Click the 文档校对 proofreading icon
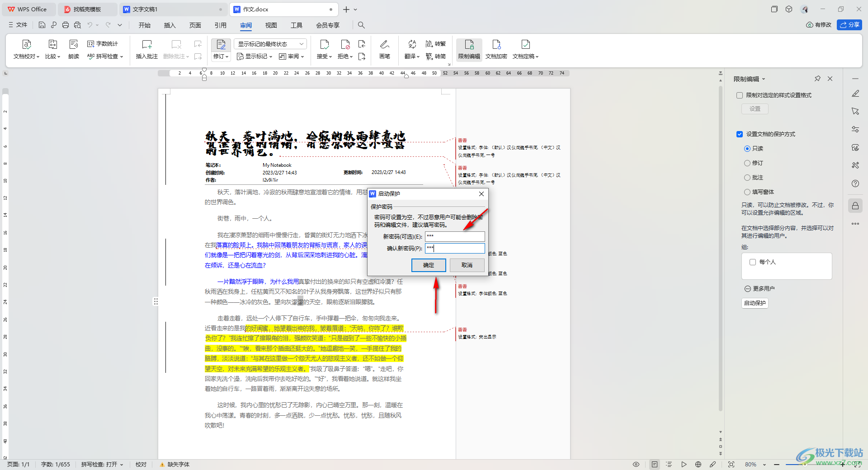Image resolution: width=868 pixels, height=470 pixels. 26,45
